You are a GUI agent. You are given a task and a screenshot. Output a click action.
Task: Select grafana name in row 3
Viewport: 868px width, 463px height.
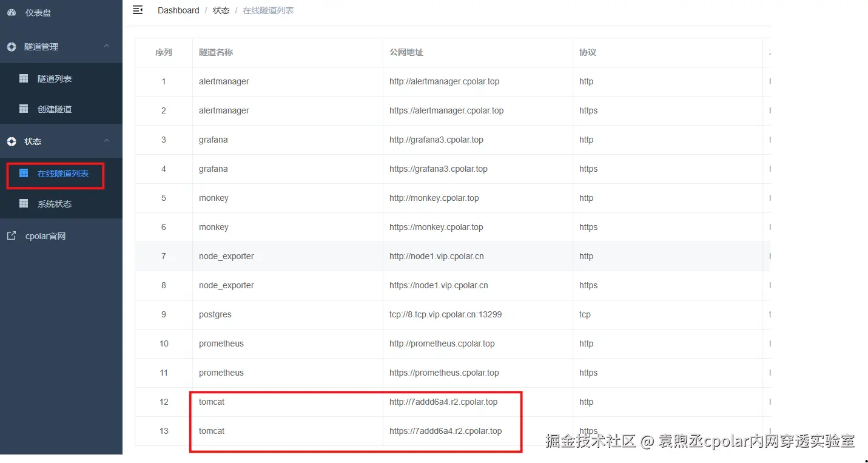tap(214, 140)
